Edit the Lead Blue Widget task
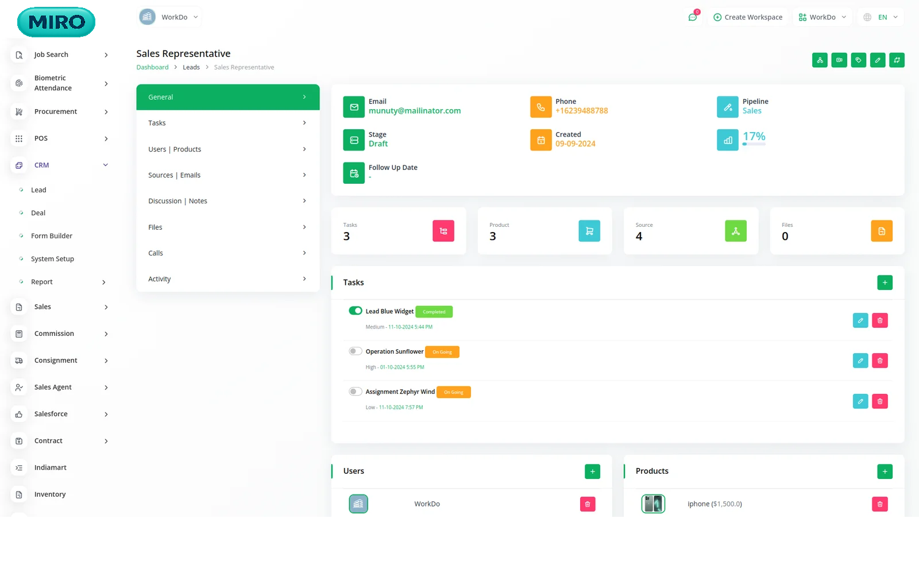Viewport: 919px width, 588px height. point(860,320)
